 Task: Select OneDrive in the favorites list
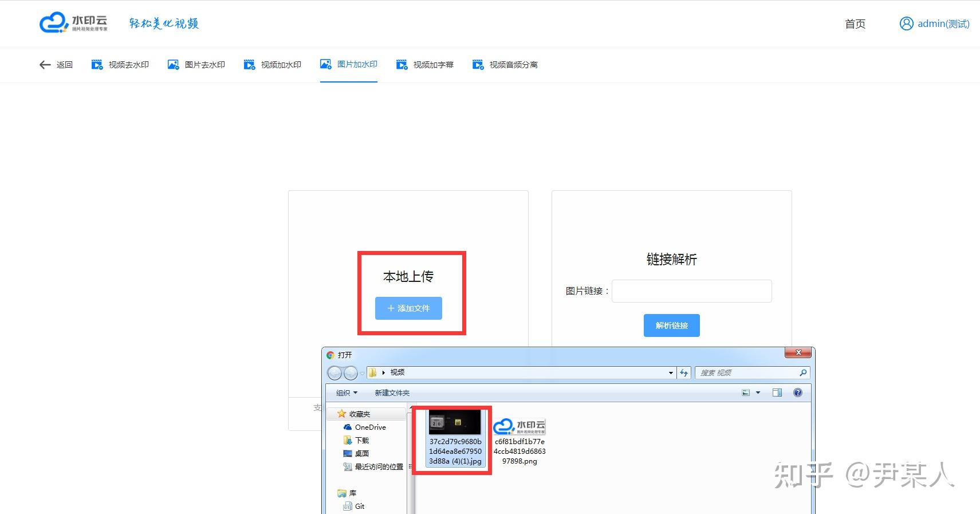point(364,427)
